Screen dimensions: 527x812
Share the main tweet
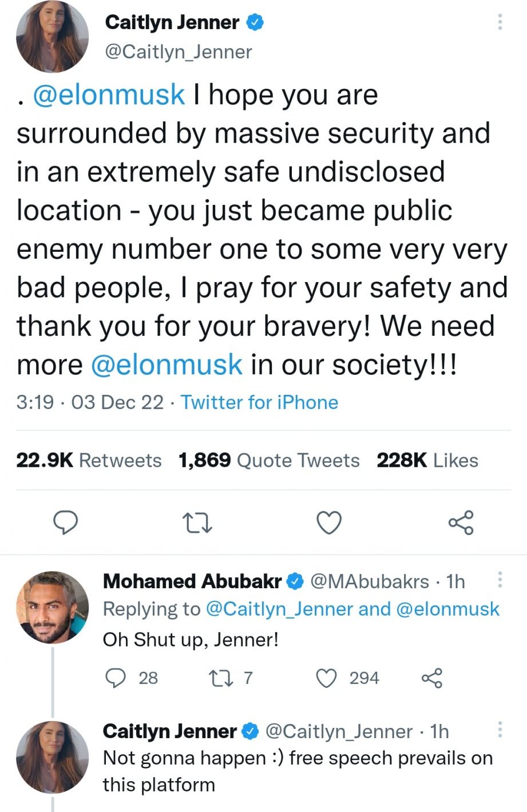[461, 522]
